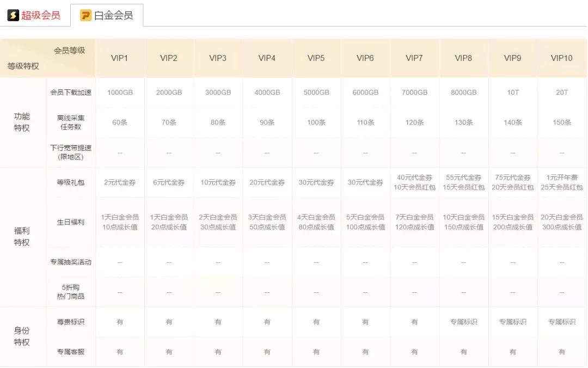This screenshot has height=368, width=588.
Task: Click the 专属抽奖活动 row label
Action: [70, 261]
